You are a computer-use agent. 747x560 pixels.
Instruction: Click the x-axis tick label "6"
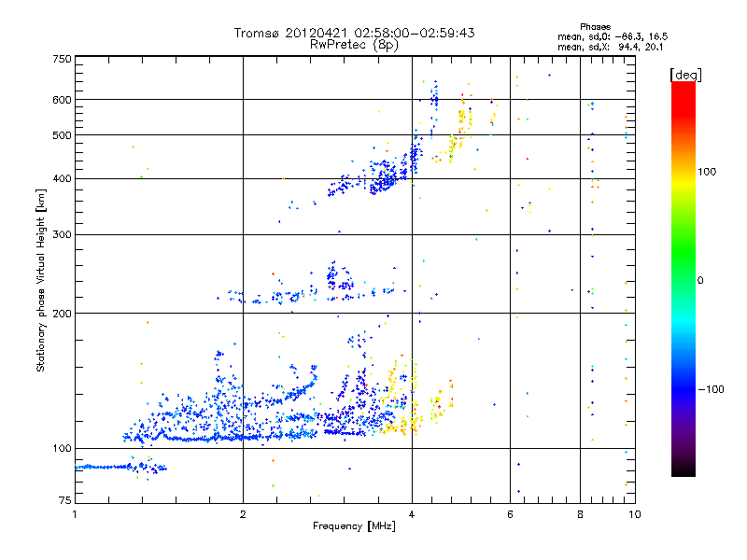tap(510, 514)
